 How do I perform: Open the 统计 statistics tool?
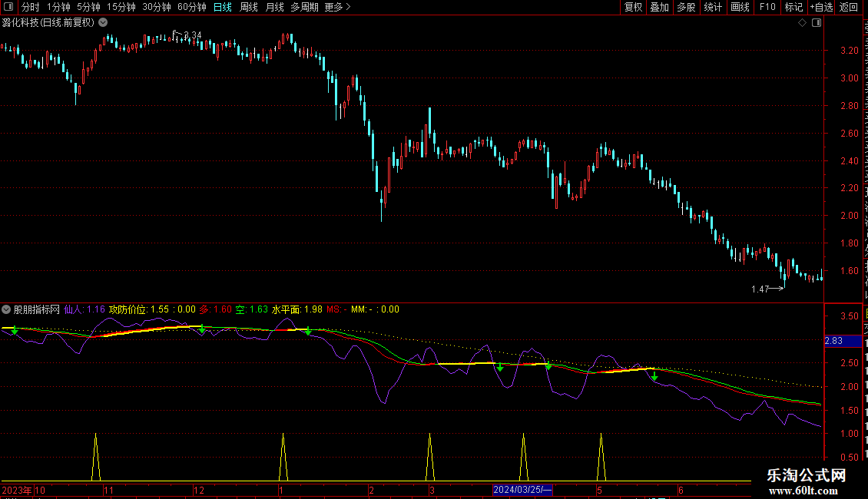712,7
